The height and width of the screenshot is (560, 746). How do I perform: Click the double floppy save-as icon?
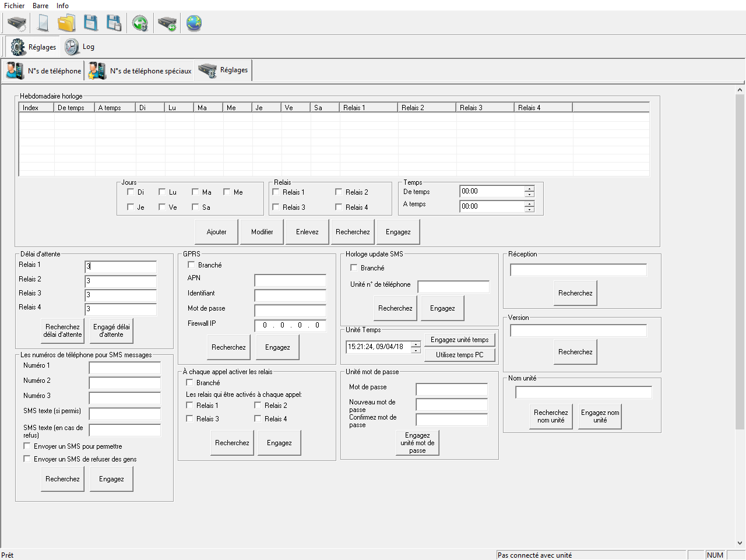click(114, 23)
